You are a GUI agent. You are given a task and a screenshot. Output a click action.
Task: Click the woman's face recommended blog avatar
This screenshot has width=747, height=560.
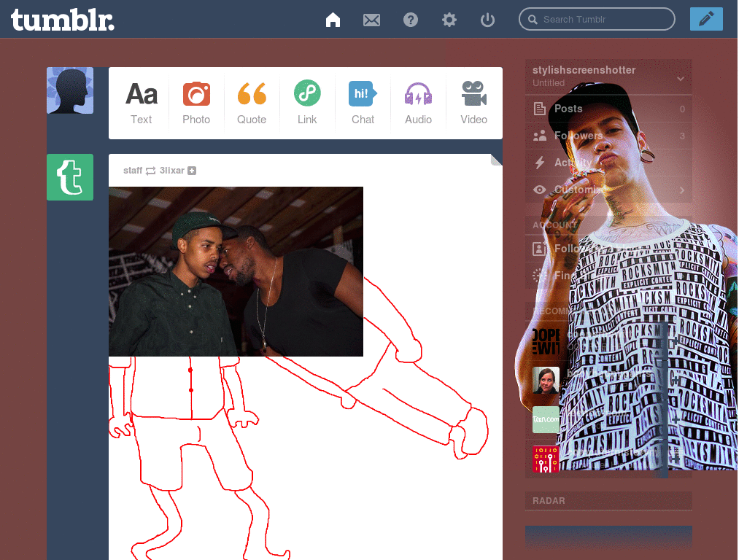tap(546, 381)
